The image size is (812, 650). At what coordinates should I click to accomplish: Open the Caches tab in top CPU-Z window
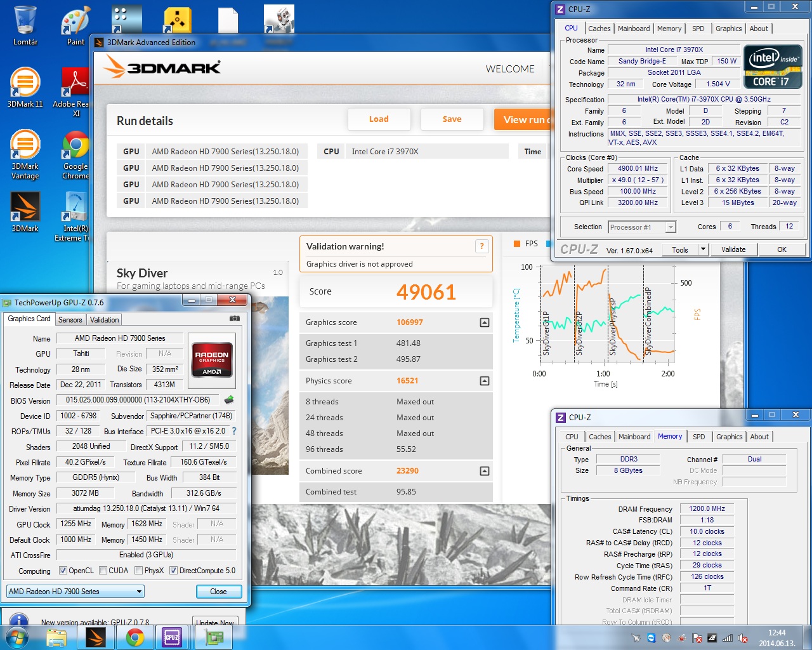[599, 29]
